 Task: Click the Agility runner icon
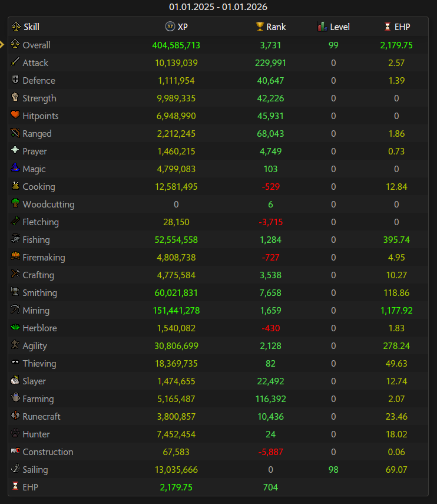pos(15,344)
